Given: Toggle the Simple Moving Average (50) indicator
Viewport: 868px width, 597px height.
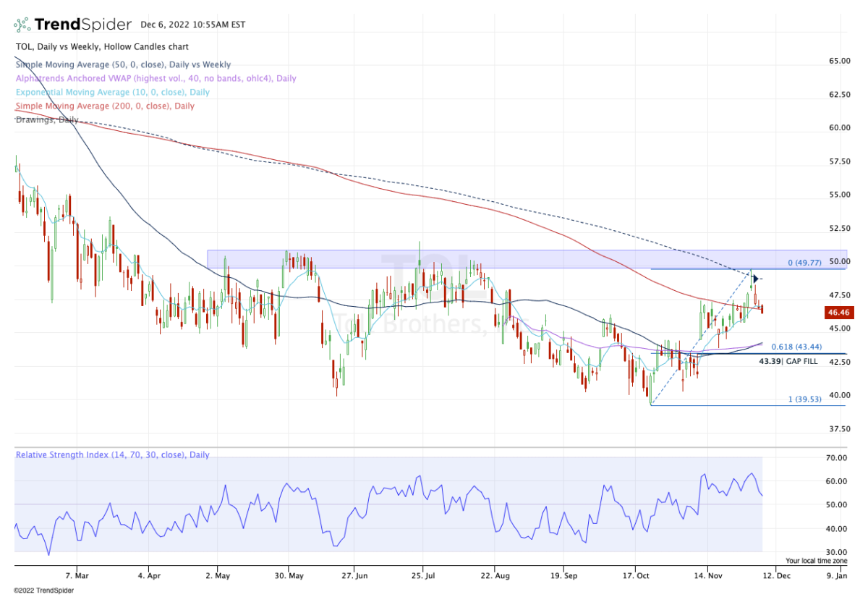Looking at the screenshot, I should 123,64.
